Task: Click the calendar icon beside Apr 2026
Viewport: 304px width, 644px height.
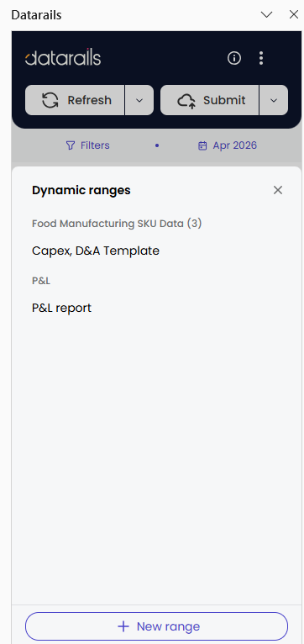Action: point(202,145)
